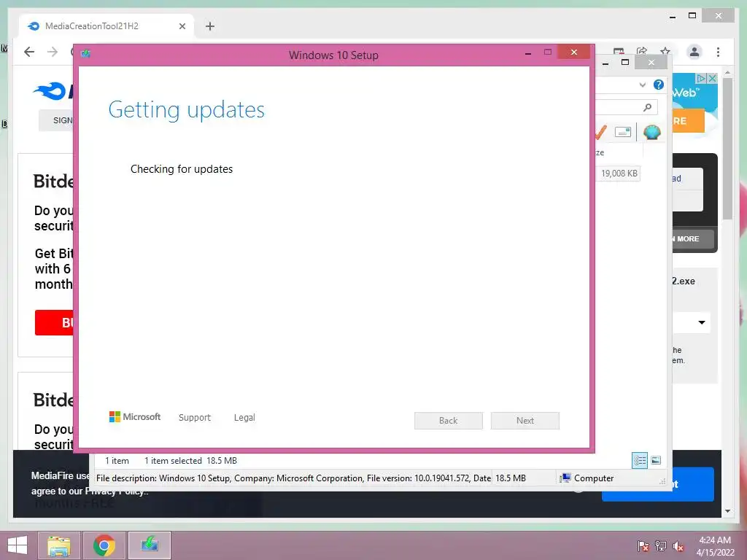Viewport: 747px width, 560px height.
Task: Select the MediaCreationTool21H2 browser tab
Action: [x=107, y=26]
